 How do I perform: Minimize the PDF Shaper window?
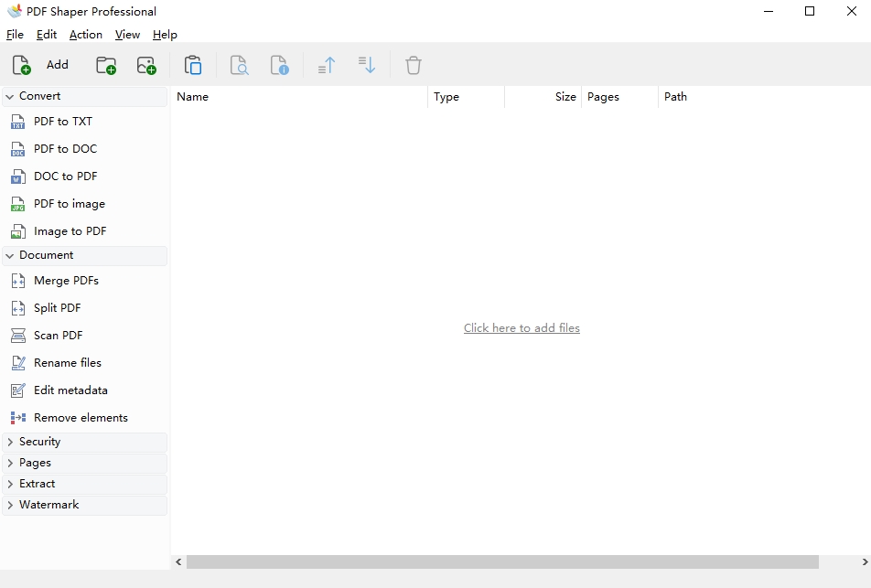coord(769,11)
